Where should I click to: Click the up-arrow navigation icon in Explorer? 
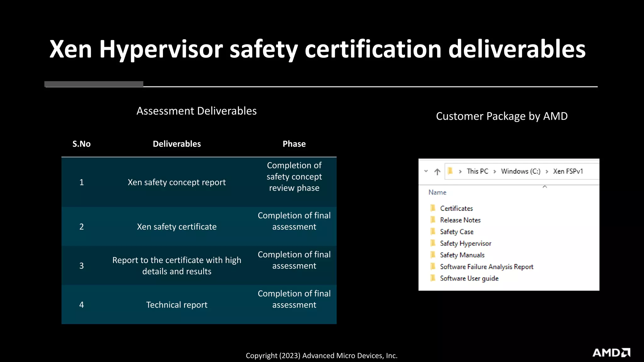(437, 172)
